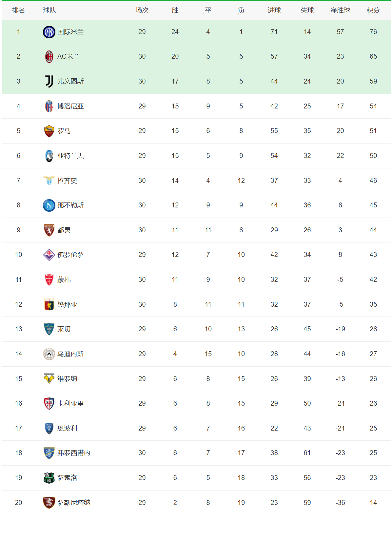Click the Juventus (尤文图斯) logo
This screenshot has width=392, height=539.
click(49, 81)
